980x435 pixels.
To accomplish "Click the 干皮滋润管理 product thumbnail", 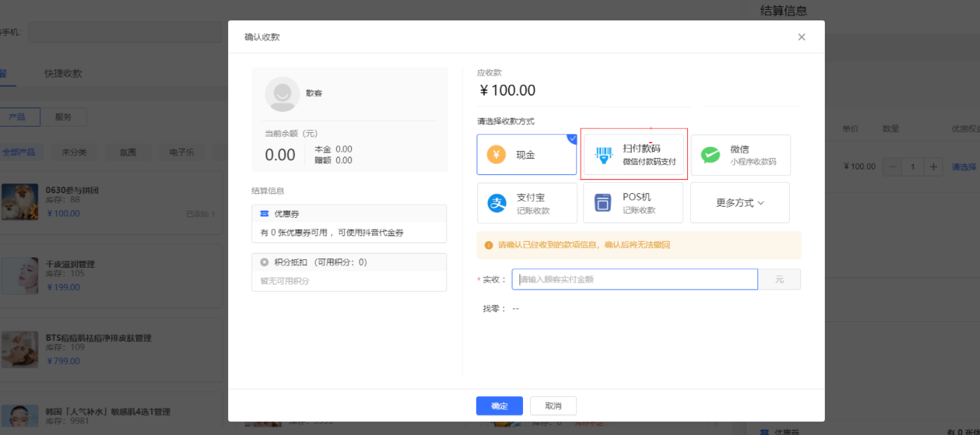I will [20, 275].
